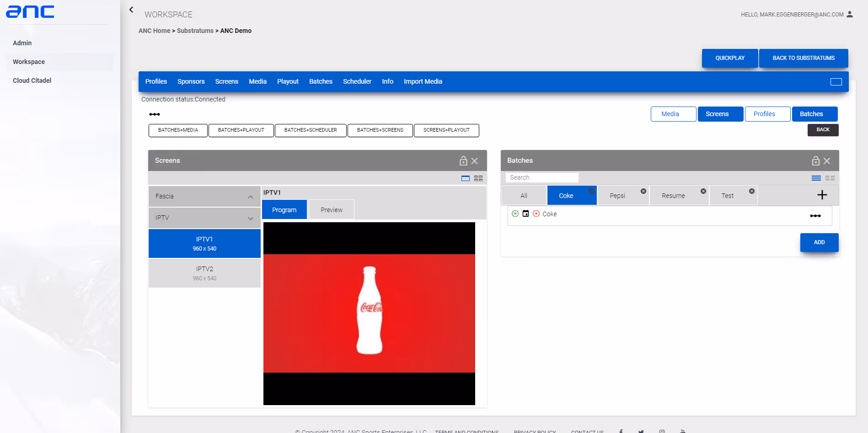868x433 pixels.
Task: Apply the BATCHES+PLAYOUT layout
Action: 241,130
